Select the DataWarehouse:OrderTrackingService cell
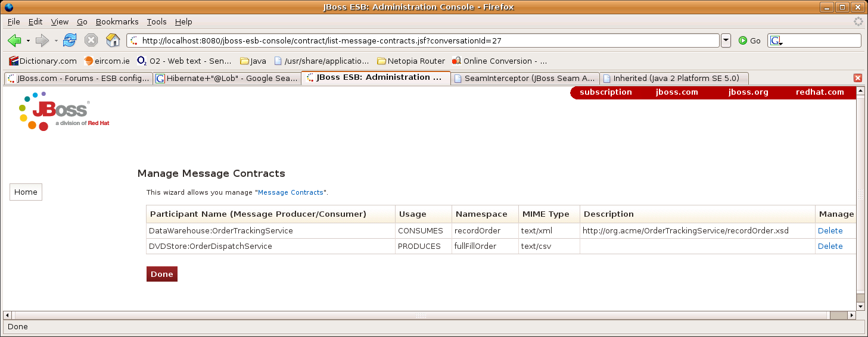This screenshot has width=868, height=337. tap(270, 231)
